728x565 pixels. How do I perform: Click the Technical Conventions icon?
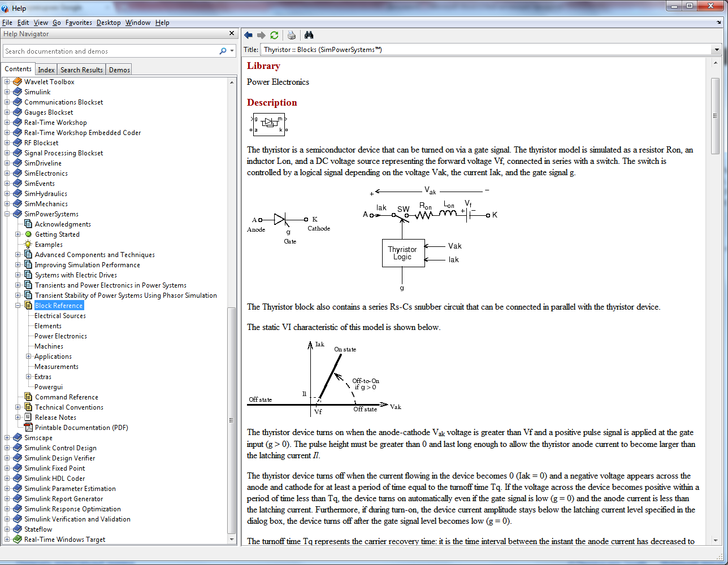pyautogui.click(x=28, y=407)
